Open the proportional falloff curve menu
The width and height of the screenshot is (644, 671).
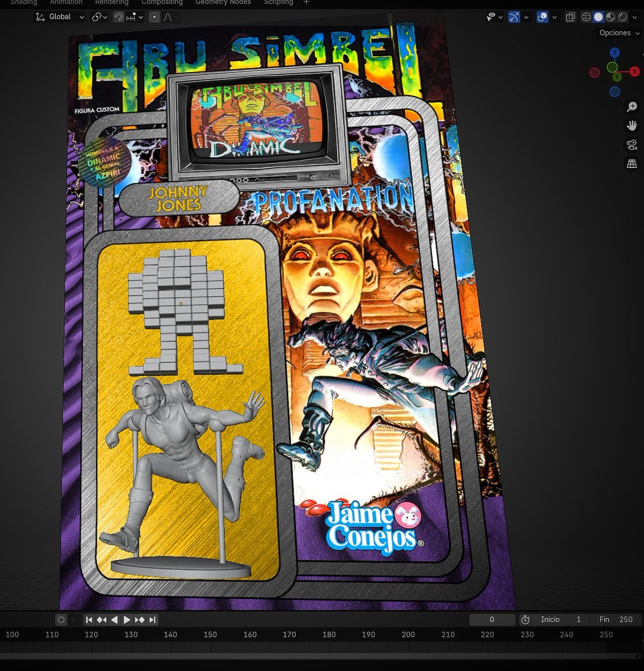point(171,17)
